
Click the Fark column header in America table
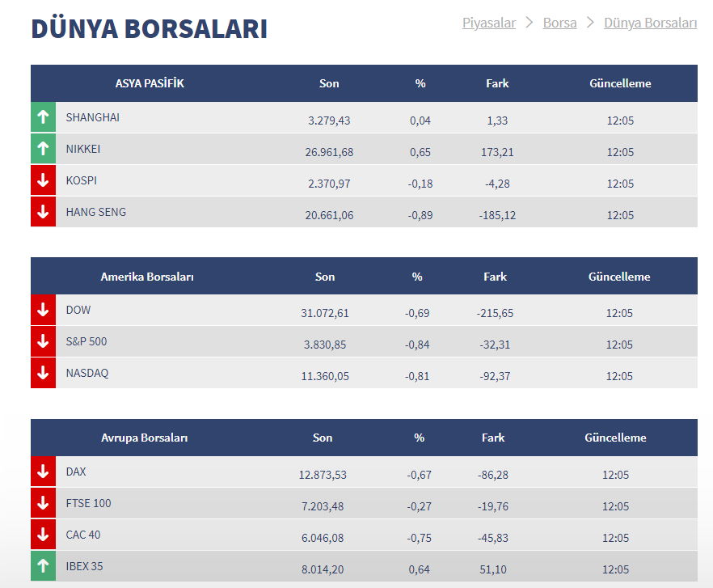(x=495, y=277)
